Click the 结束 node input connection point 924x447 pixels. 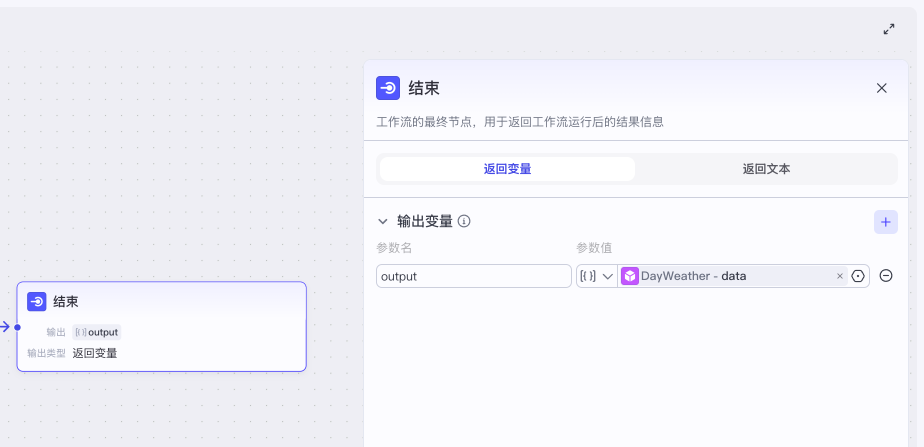pos(17,326)
